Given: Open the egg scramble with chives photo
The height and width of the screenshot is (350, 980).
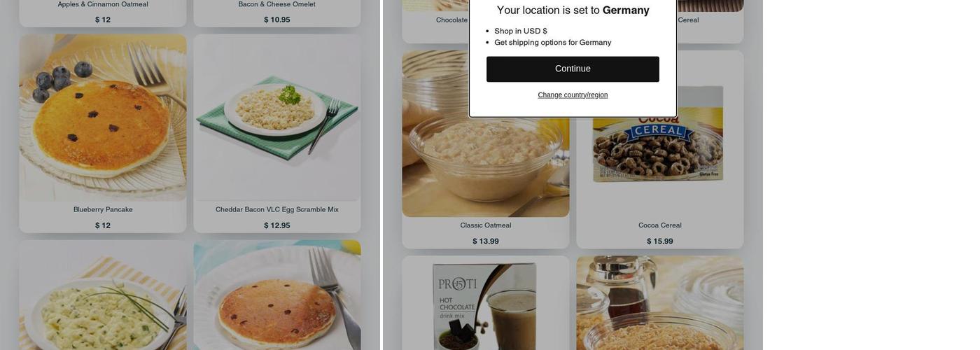Looking at the screenshot, I should pyautogui.click(x=103, y=295).
